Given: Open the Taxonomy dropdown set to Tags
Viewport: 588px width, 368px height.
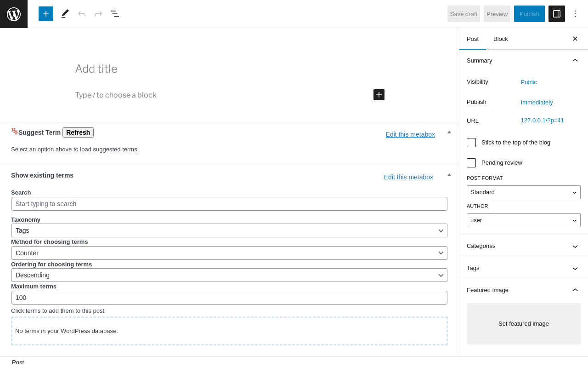Looking at the screenshot, I should click(x=229, y=230).
